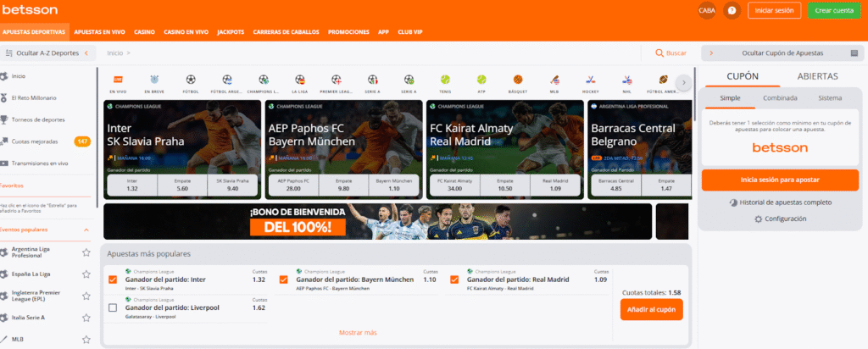Click the Crear cuenta button
This screenshot has width=868, height=349.
tap(834, 10)
